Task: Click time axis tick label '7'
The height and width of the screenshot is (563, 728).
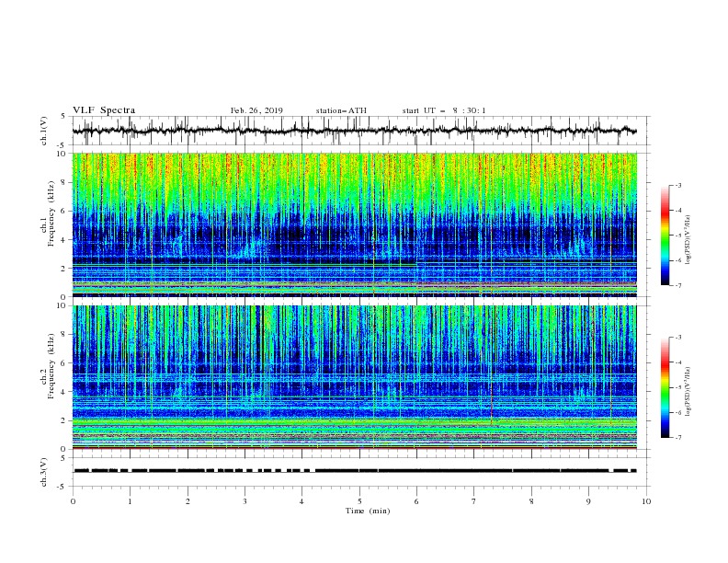Action: click(473, 501)
